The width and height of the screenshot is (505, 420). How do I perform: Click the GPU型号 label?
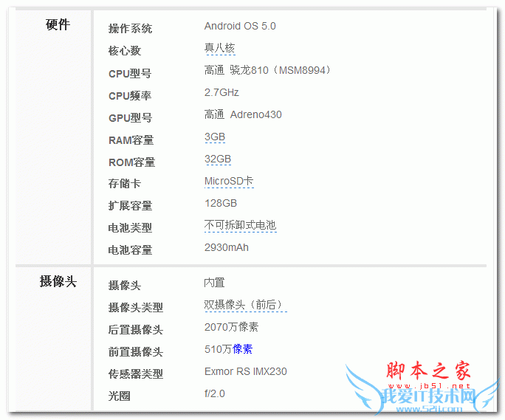(x=130, y=118)
